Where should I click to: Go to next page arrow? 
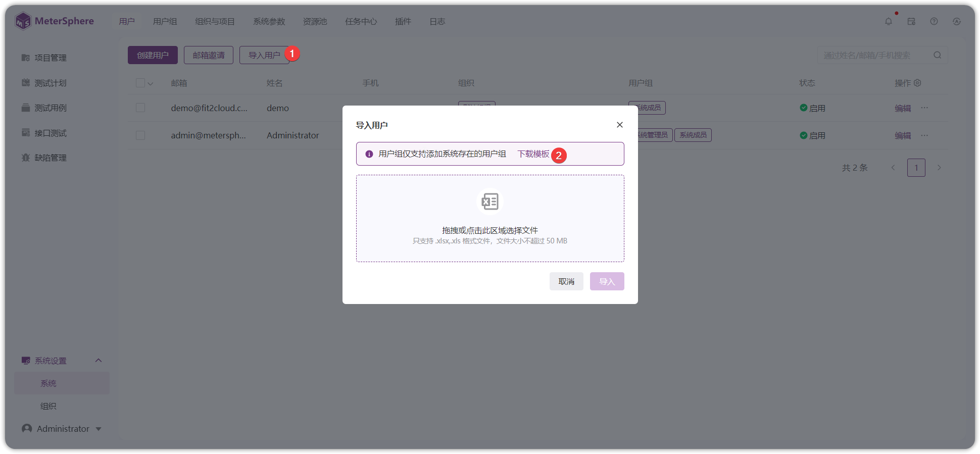939,168
